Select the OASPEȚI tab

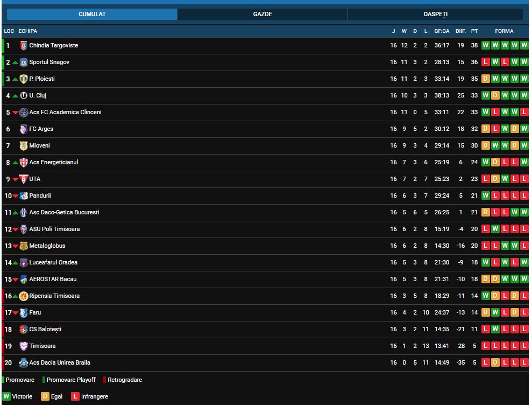[x=435, y=14]
